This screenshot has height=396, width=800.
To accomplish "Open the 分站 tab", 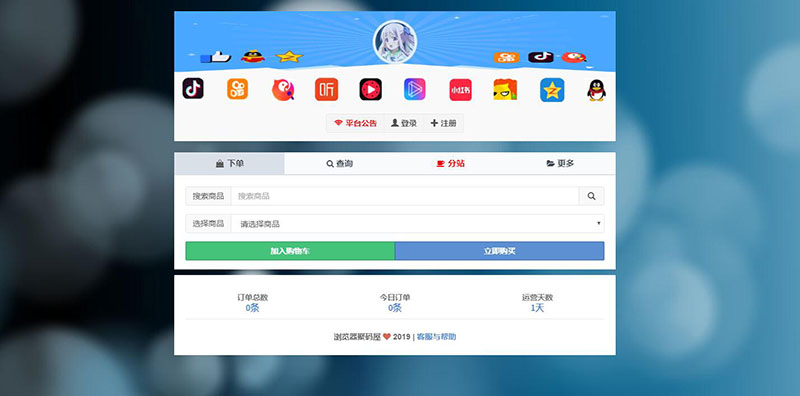I will [x=450, y=164].
